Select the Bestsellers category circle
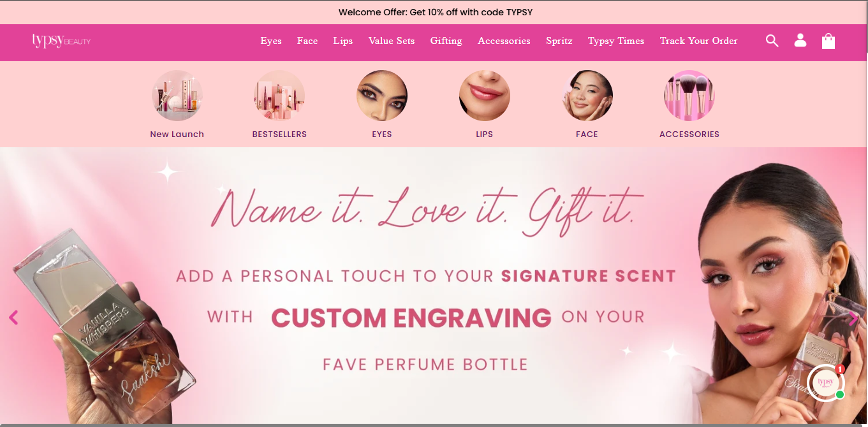 279,96
